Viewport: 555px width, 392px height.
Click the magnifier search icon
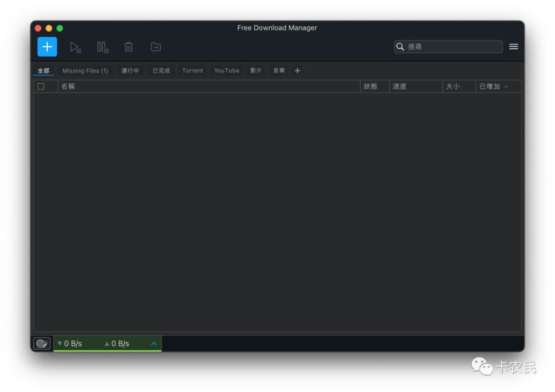400,47
